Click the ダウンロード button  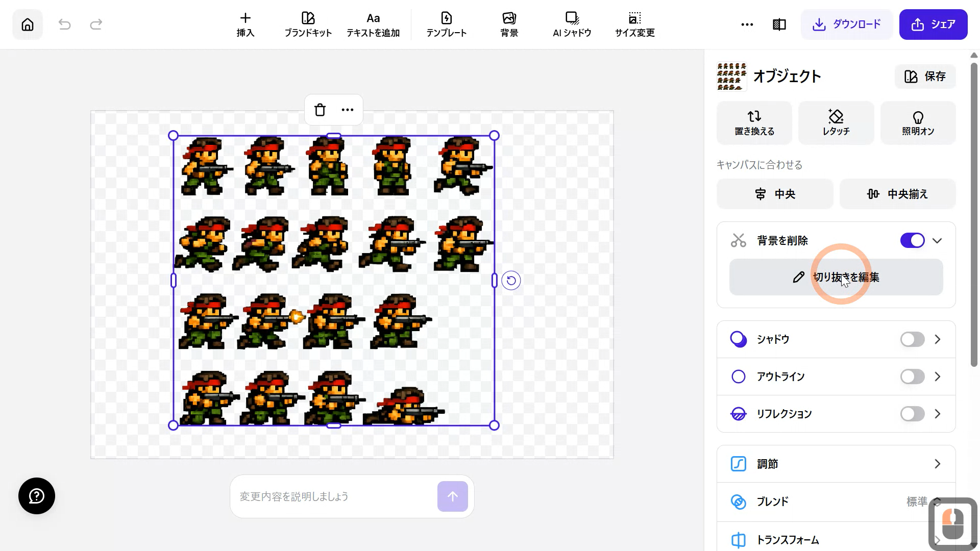pos(847,24)
